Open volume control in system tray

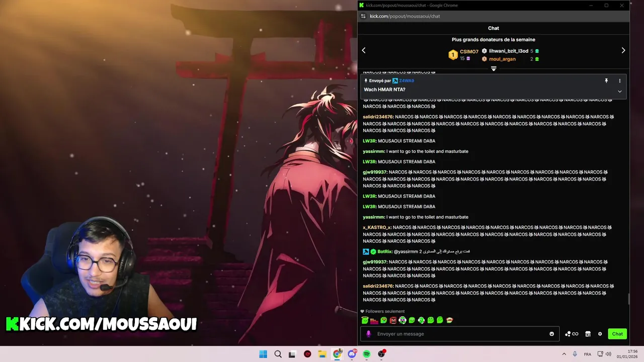(608, 354)
